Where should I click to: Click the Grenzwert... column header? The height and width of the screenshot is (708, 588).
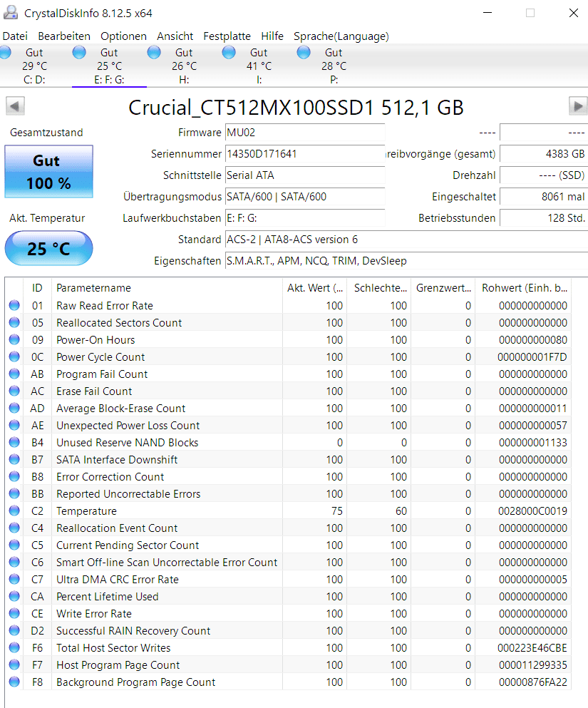pyautogui.click(x=443, y=288)
